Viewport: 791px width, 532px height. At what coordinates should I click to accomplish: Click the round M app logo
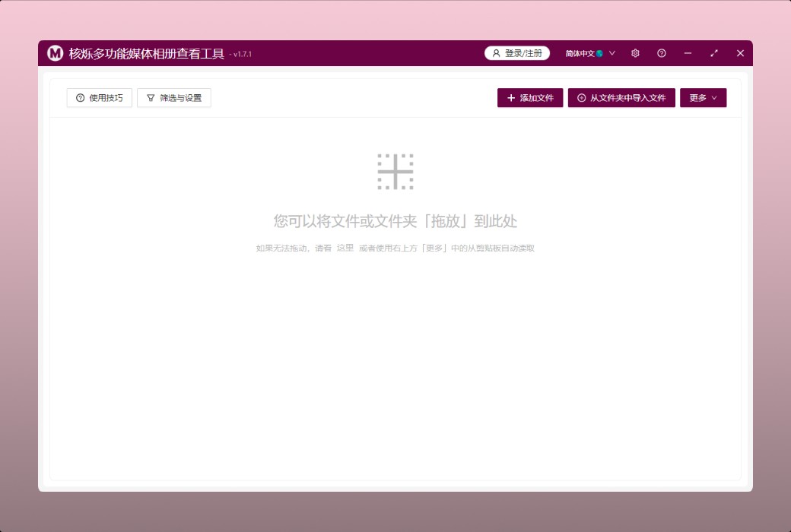55,53
